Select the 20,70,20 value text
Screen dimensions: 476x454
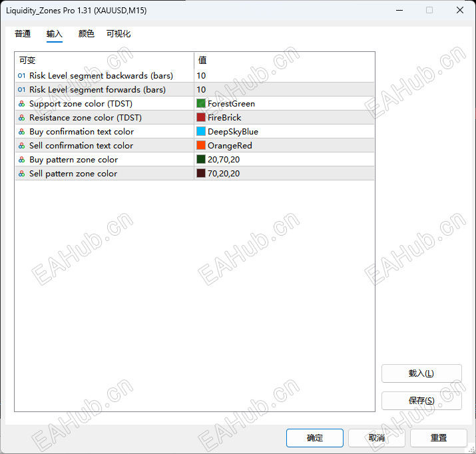[224, 160]
